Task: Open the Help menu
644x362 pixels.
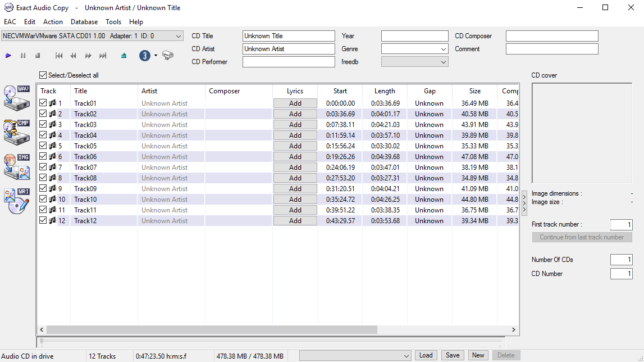Action: [136, 22]
